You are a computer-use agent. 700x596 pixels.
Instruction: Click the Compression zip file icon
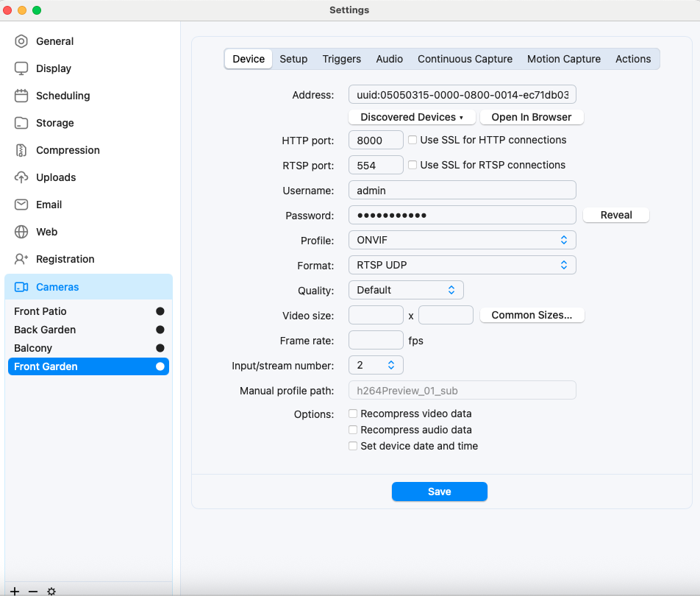(x=21, y=150)
